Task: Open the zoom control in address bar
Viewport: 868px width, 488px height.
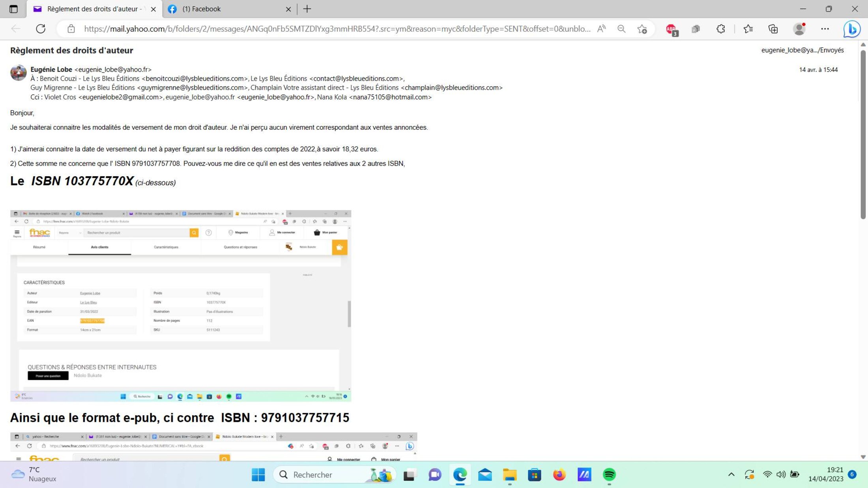Action: coord(621,29)
